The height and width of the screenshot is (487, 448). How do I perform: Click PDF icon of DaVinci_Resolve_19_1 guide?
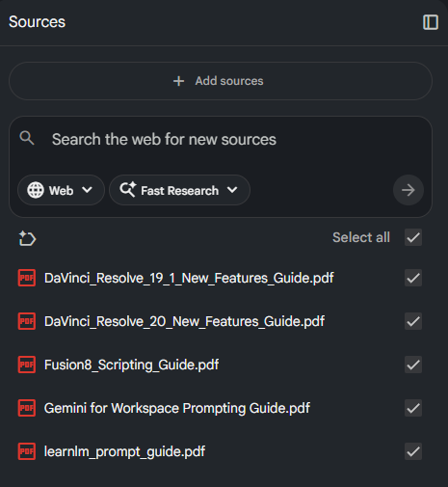[27, 278]
